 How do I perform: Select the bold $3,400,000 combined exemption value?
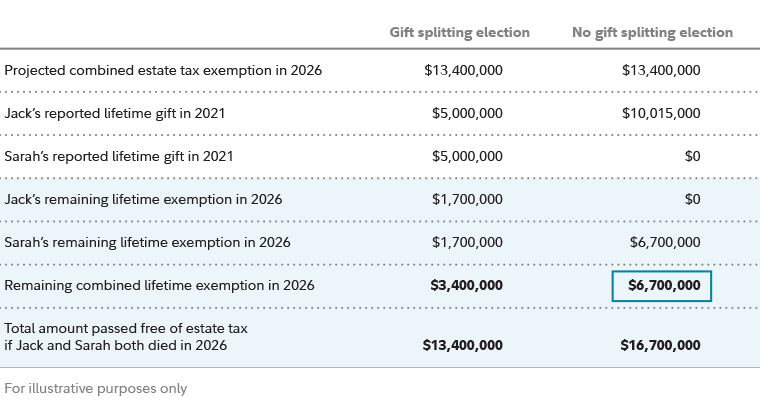467,286
